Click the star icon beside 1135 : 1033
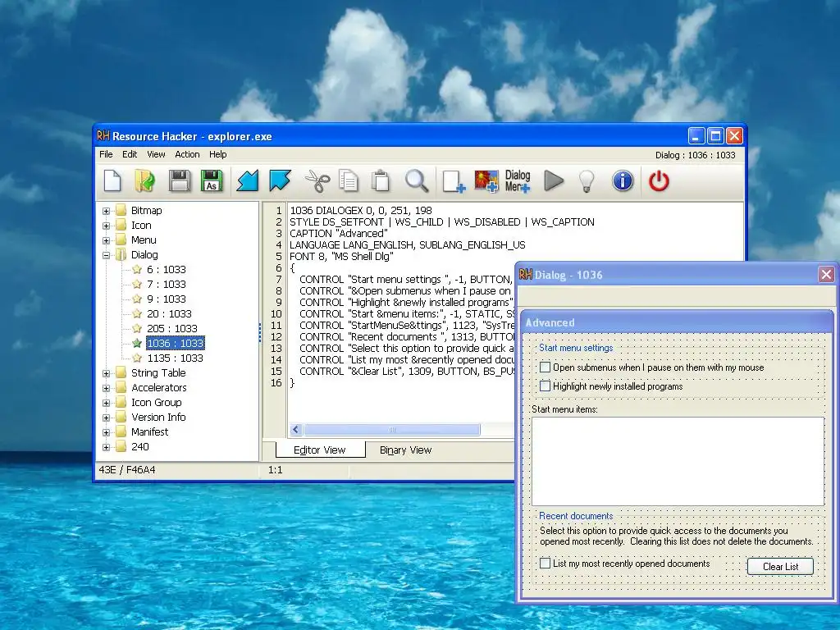The width and height of the screenshot is (840, 630). point(137,358)
